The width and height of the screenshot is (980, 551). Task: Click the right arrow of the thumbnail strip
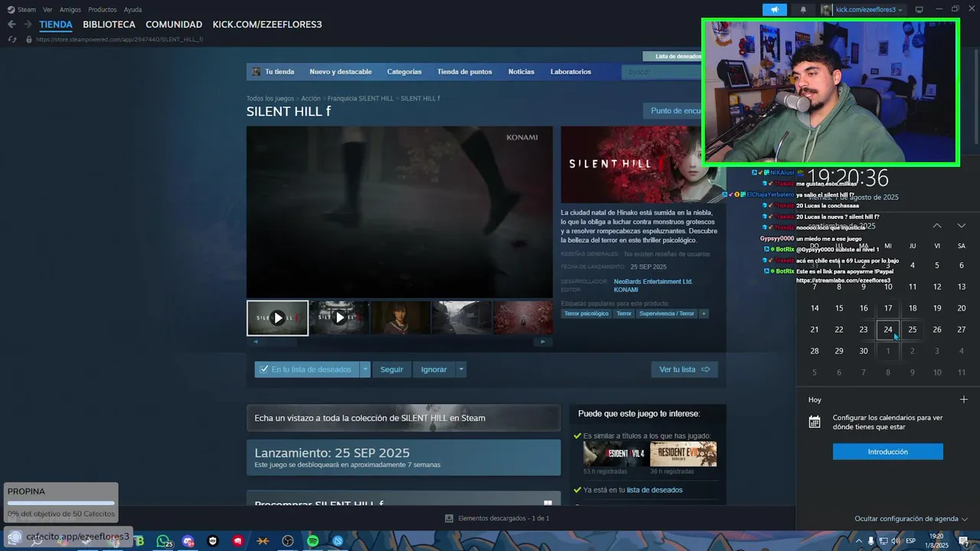[543, 341]
